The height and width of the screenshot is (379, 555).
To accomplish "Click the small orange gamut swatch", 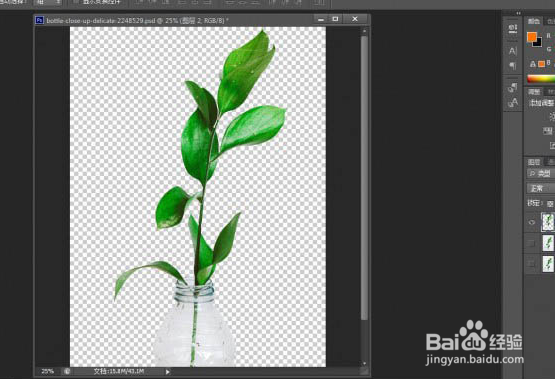I will (541, 64).
